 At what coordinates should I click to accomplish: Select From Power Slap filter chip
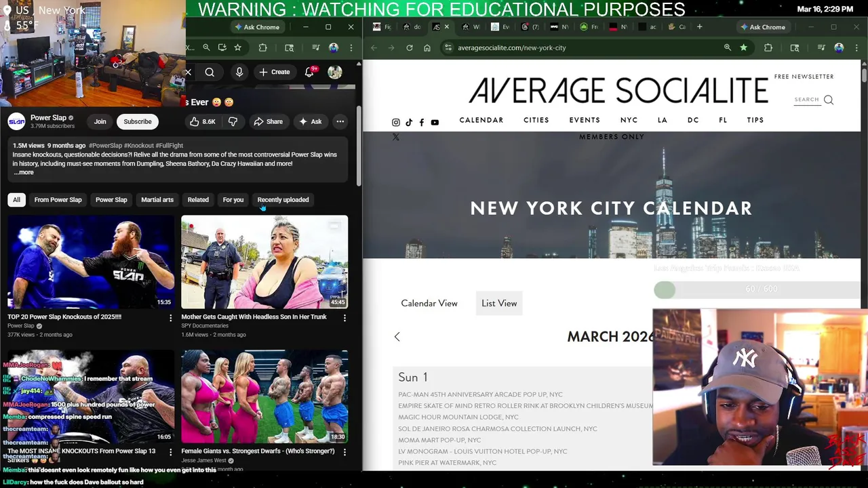pyautogui.click(x=58, y=200)
